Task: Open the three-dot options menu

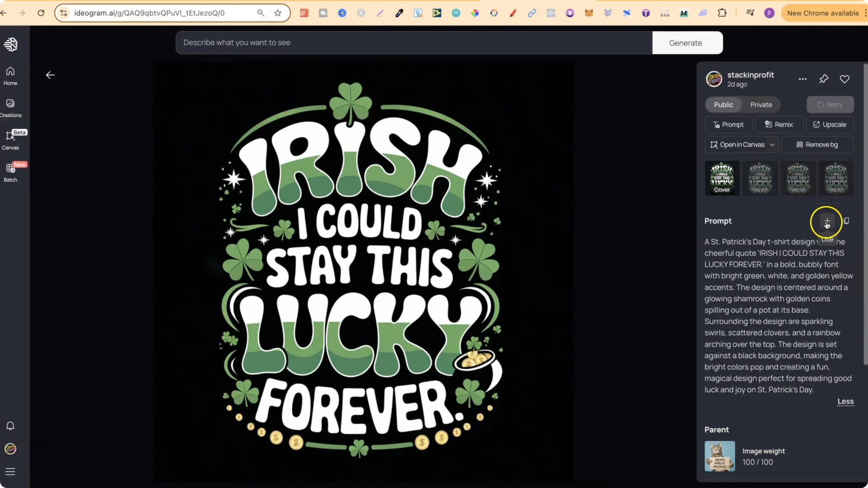Action: [803, 79]
